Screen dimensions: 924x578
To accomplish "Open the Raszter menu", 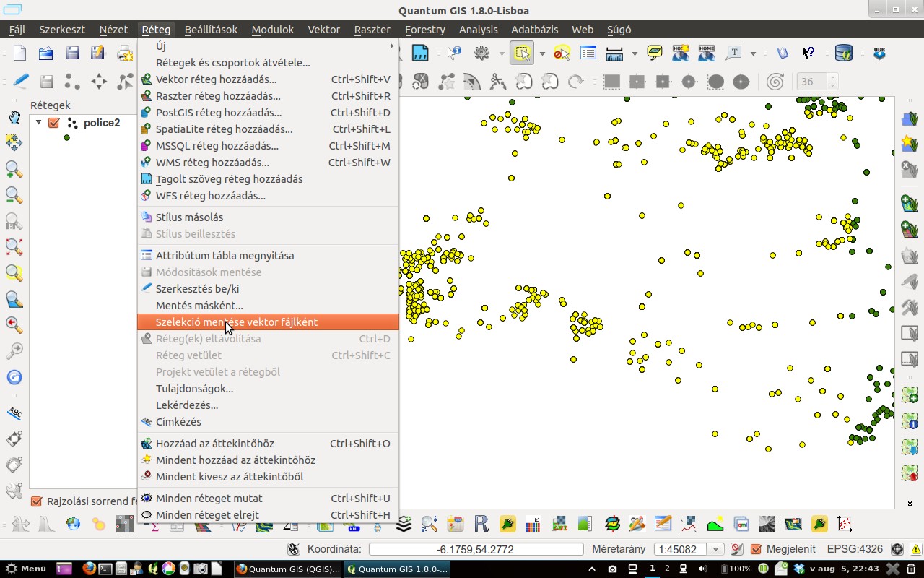I will point(372,30).
